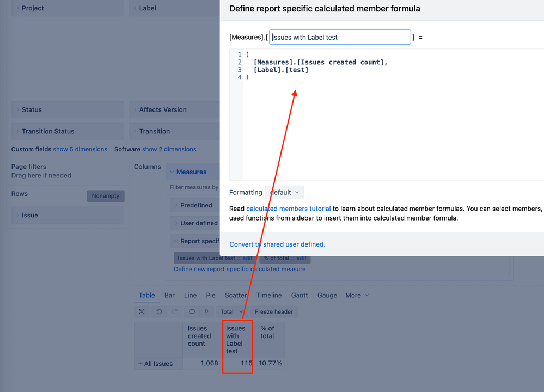Open the comments speech bubble icon
Viewport: 544px width, 392px height.
[191, 311]
